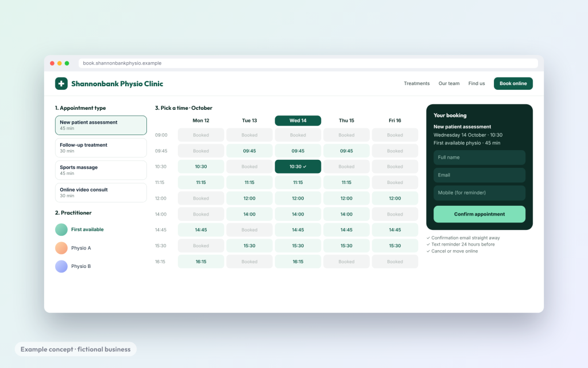
Task: Click the Email input field
Action: [479, 175]
